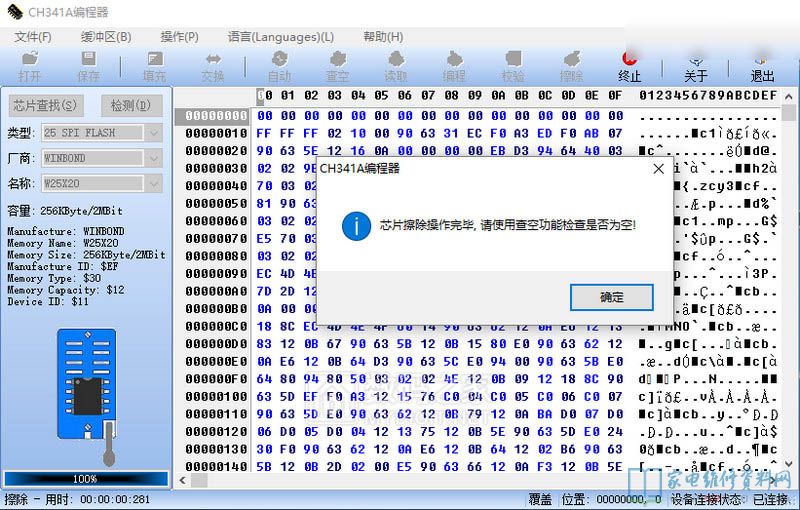Click the 覆盖 overwrite mode status entry

coord(540,499)
